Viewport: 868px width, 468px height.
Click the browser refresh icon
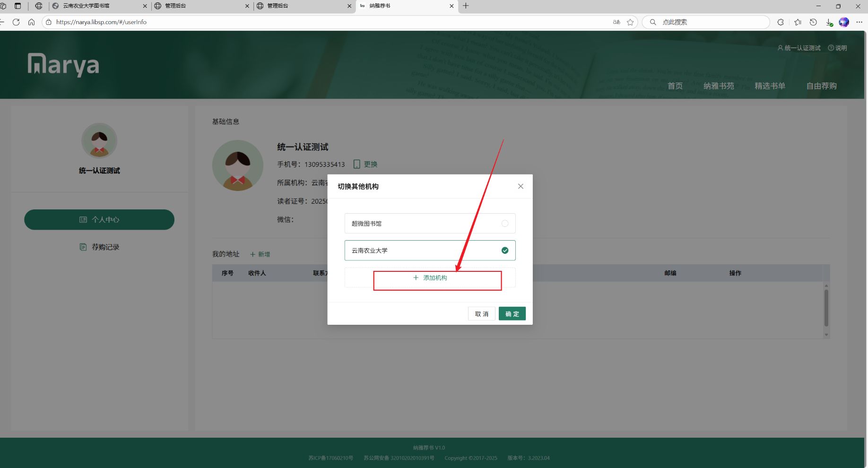click(16, 22)
